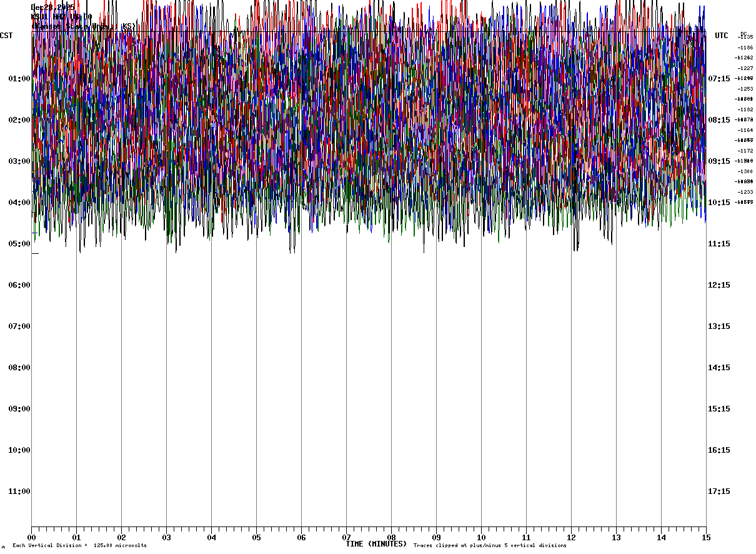This screenshot has width=756, height=554.
Task: Click minute 13 on the time axis
Action: [616, 538]
